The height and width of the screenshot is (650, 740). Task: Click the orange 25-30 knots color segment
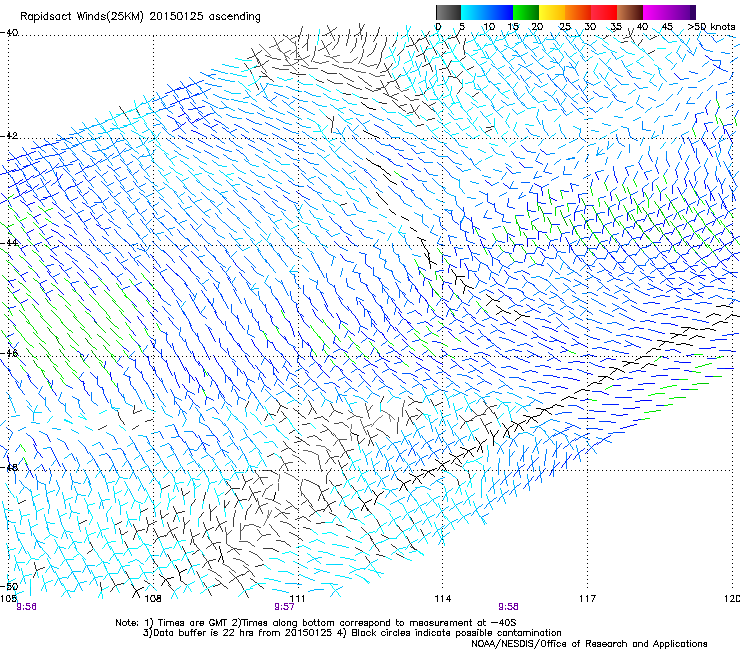click(578, 12)
